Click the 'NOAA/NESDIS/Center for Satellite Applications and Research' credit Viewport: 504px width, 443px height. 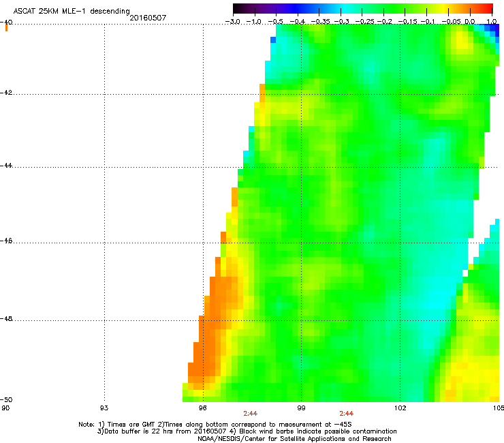[x=294, y=439]
